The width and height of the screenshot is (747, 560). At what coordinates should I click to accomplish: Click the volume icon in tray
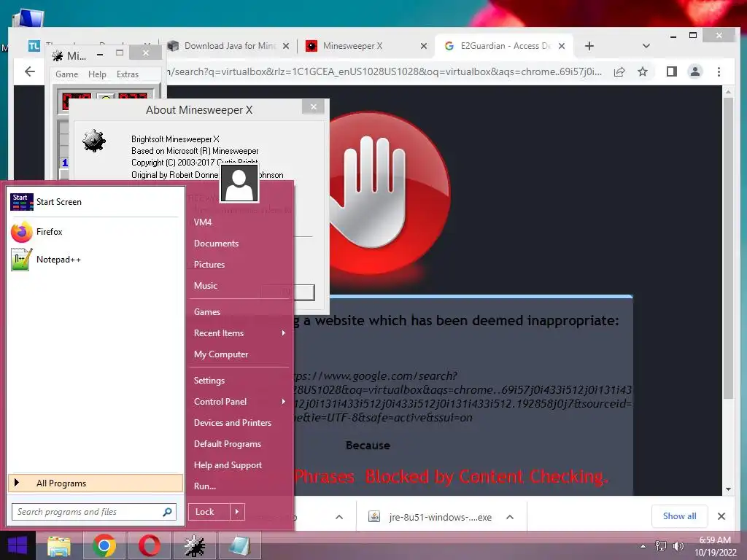point(678,546)
